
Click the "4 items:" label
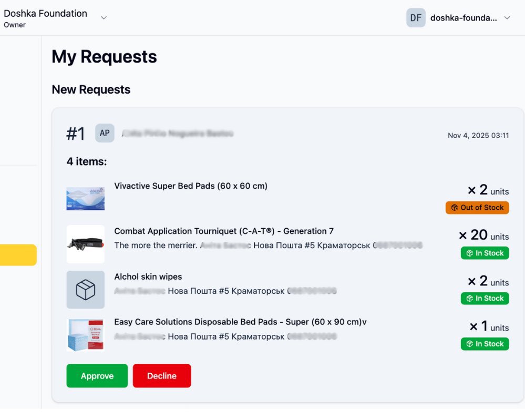[87, 161]
